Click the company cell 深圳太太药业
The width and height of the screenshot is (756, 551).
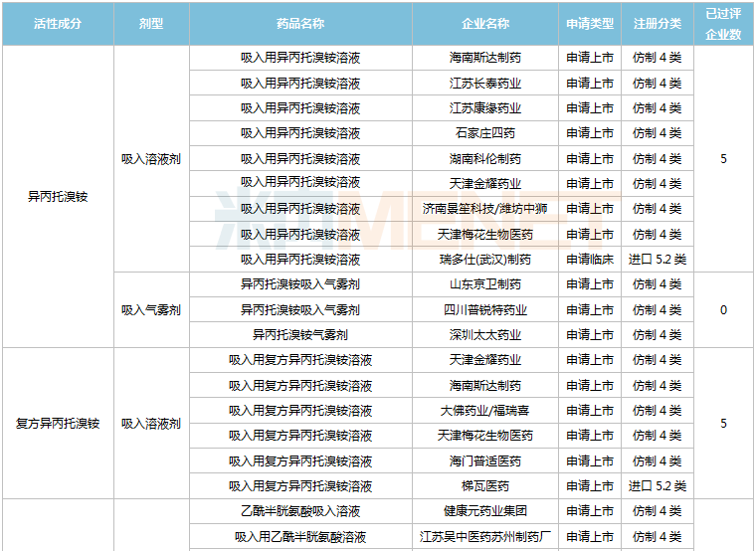485,334
